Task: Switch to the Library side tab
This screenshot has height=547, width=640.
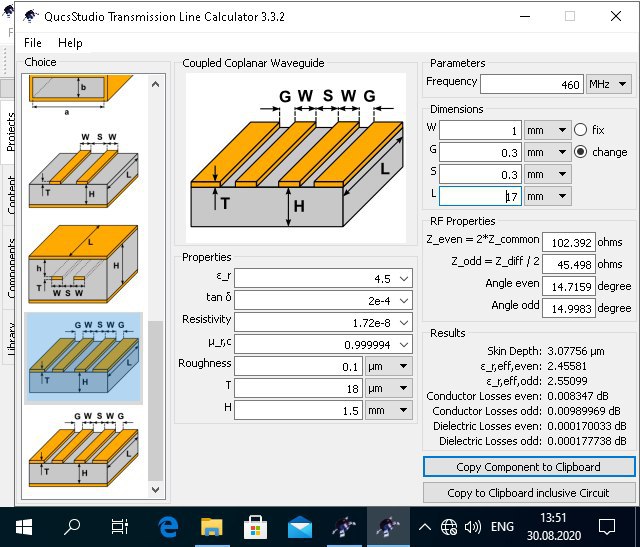Action: [x=11, y=338]
